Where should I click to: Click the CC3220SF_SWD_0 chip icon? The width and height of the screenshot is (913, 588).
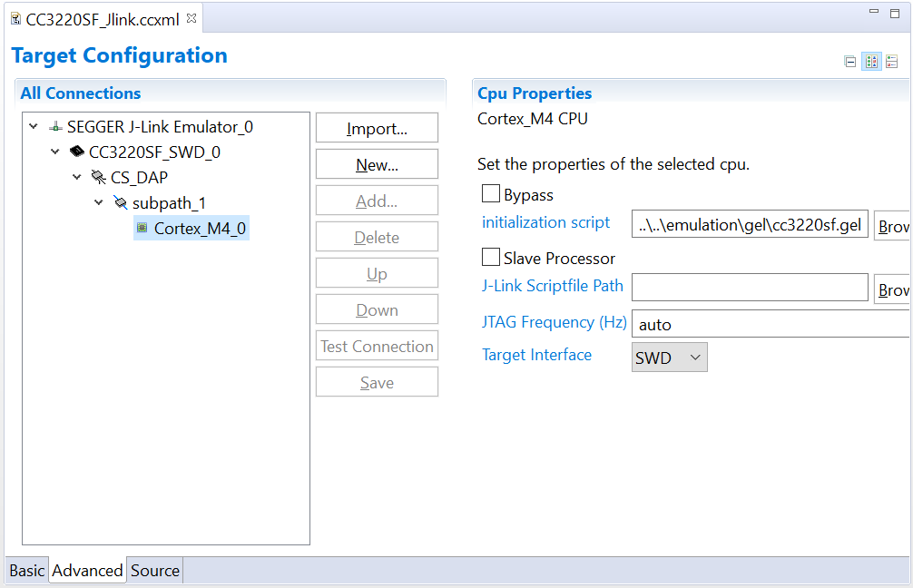(77, 152)
